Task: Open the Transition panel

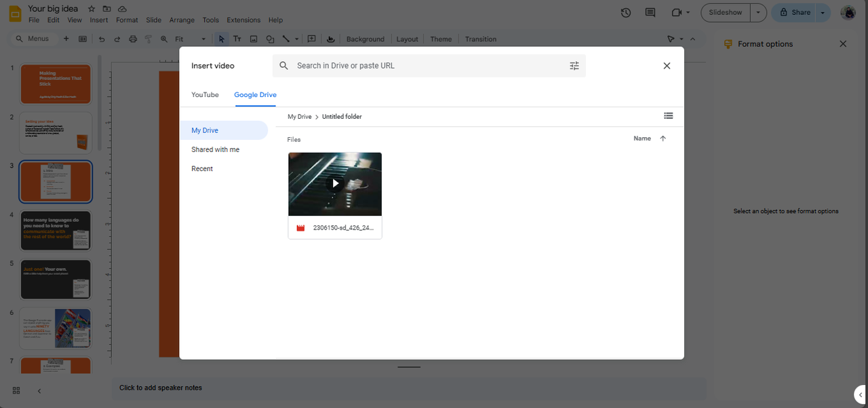Action: 481,39
